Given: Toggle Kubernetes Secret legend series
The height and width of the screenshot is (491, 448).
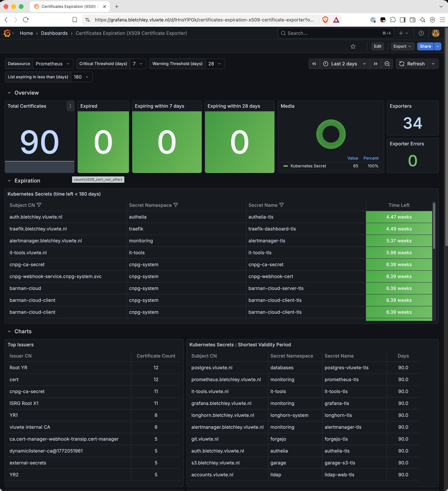Looking at the screenshot, I should [308, 166].
